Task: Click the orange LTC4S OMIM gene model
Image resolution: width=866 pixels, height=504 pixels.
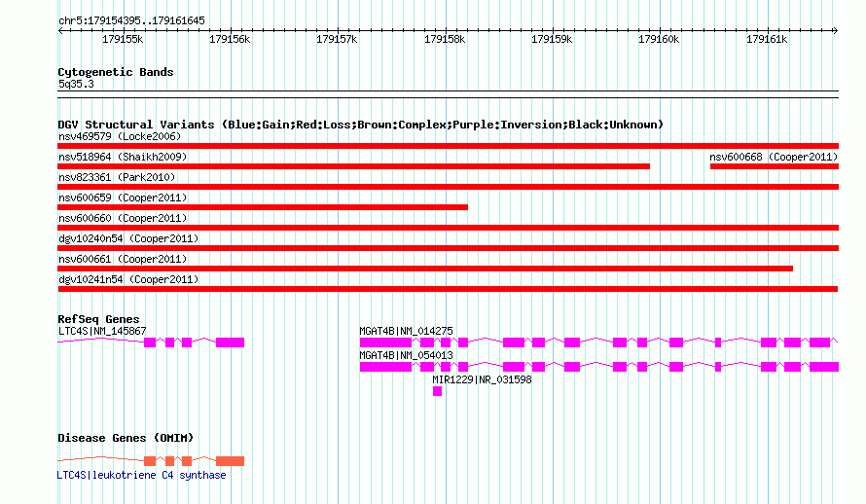Action: 151,461
